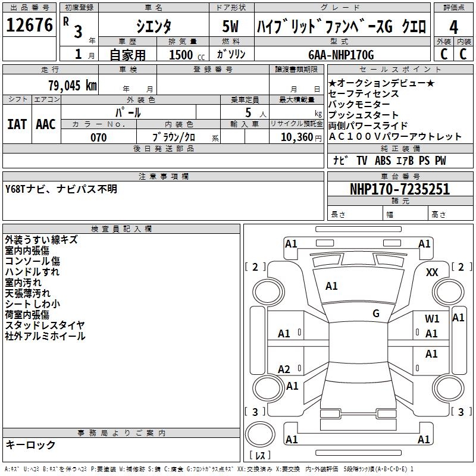The height and width of the screenshot is (476, 476).
Task: Select grade ハイブリッドファンベースG クエロ
Action: pos(342,26)
